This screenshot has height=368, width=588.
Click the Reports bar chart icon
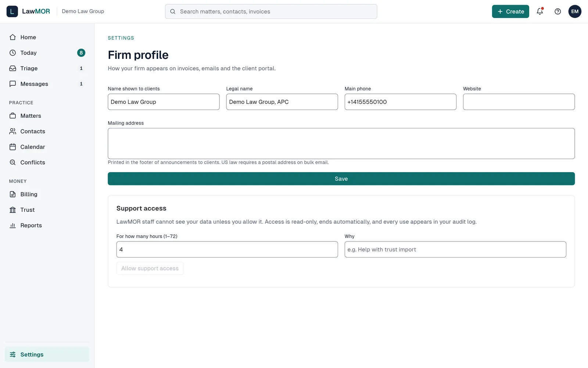click(x=13, y=225)
